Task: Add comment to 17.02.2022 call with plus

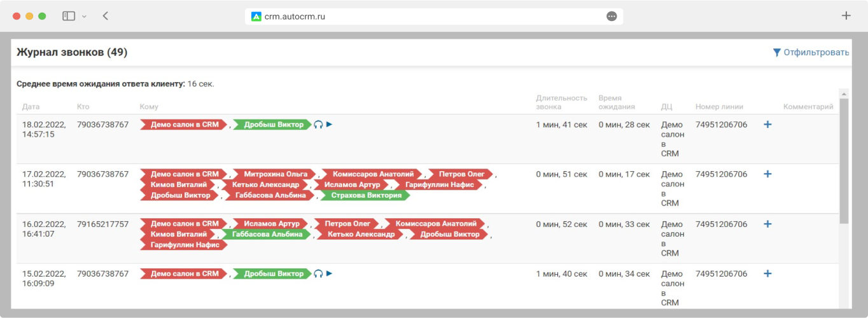Action: tap(767, 174)
